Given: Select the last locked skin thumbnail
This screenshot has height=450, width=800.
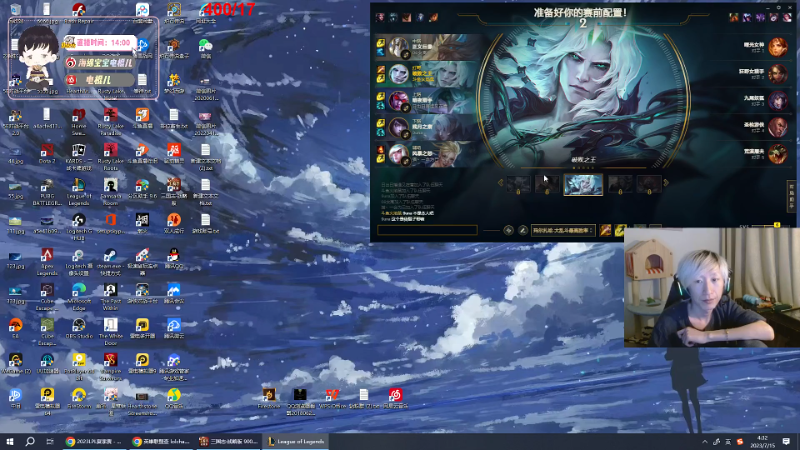Looking at the screenshot, I should click(x=649, y=184).
